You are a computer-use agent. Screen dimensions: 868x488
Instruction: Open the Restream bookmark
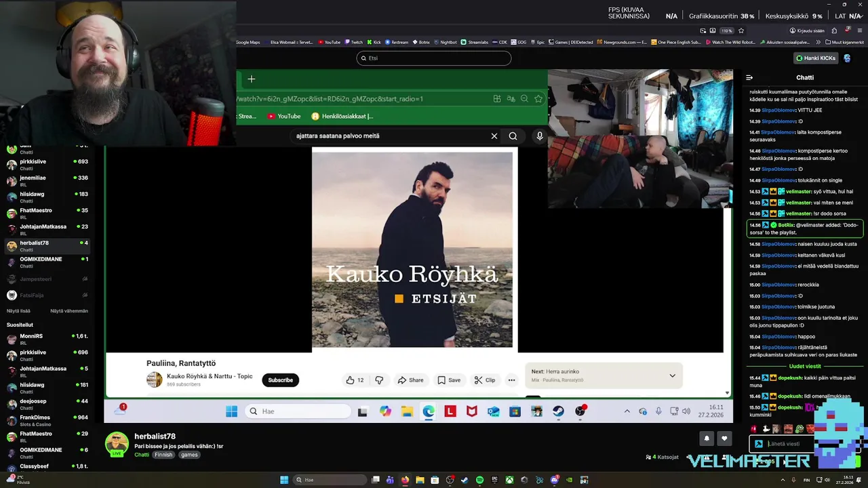(x=397, y=42)
